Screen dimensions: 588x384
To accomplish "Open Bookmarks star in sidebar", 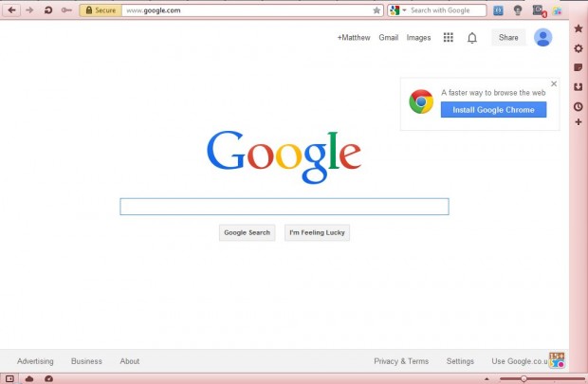I will pos(579,28).
